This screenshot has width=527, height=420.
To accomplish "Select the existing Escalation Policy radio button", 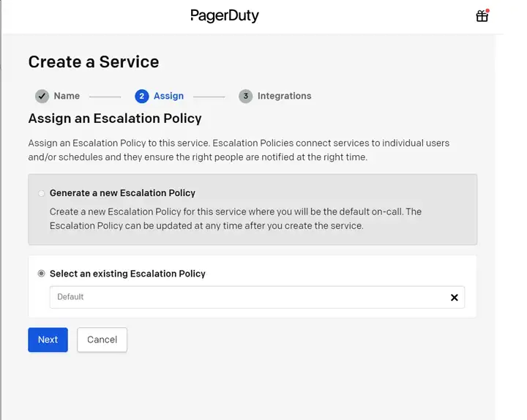I will (42, 274).
